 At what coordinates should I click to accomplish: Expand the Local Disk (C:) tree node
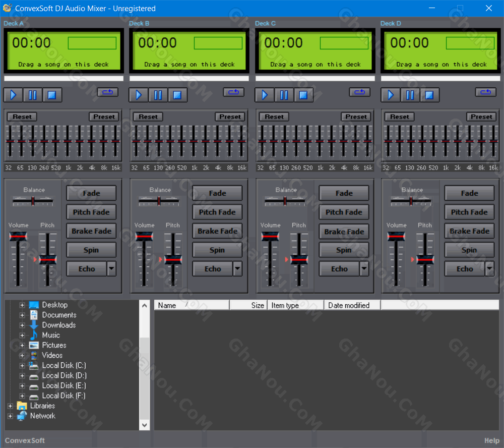click(22, 366)
